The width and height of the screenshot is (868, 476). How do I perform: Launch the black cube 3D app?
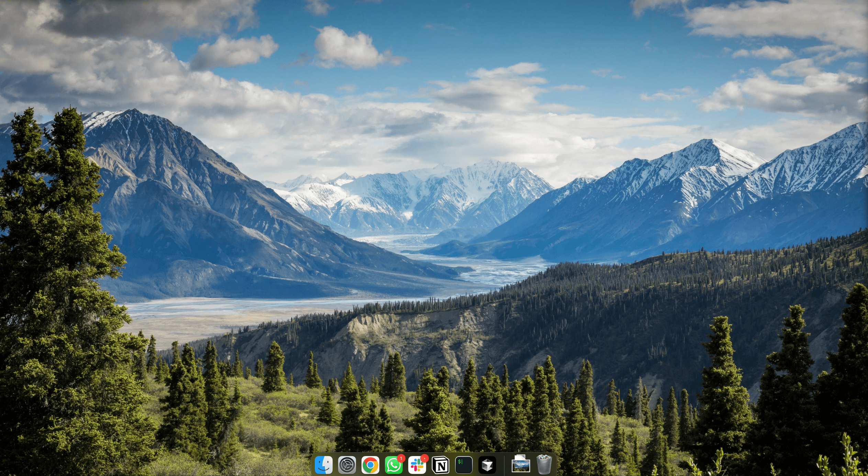point(488,465)
